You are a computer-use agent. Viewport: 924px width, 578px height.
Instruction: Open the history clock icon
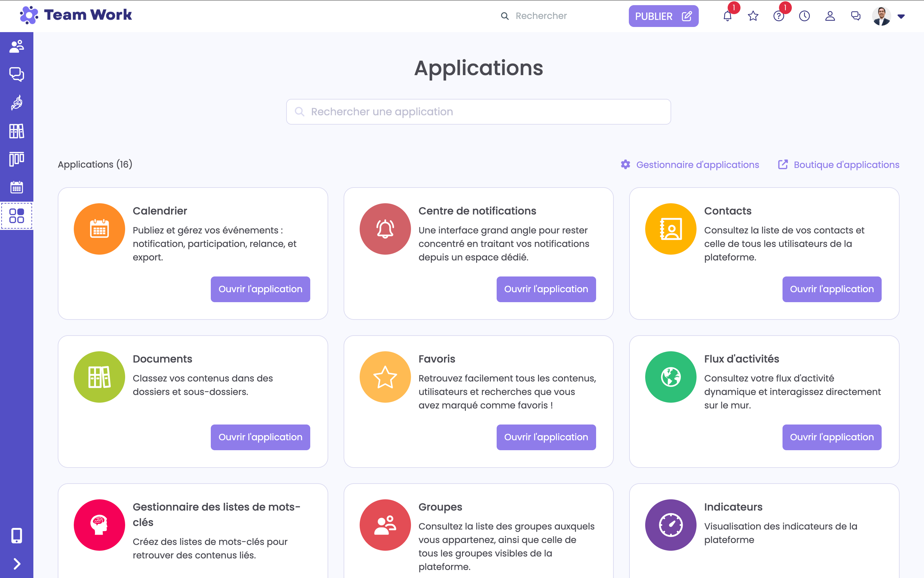804,16
